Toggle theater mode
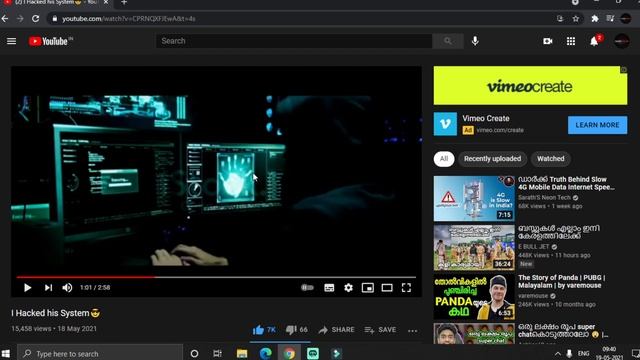The width and height of the screenshot is (640, 360). click(387, 288)
